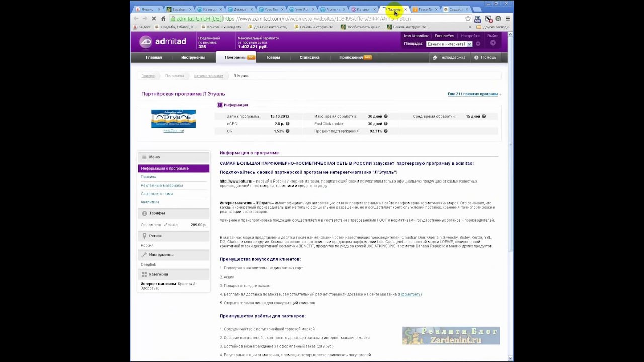Click help icon beside Макс. время обработки
This screenshot has height=362, width=644.
pos(386,116)
